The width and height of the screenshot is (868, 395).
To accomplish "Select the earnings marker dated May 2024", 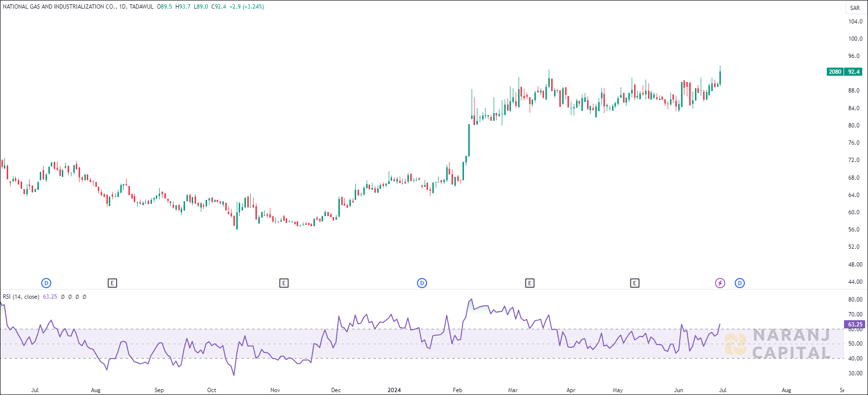I will [x=635, y=283].
